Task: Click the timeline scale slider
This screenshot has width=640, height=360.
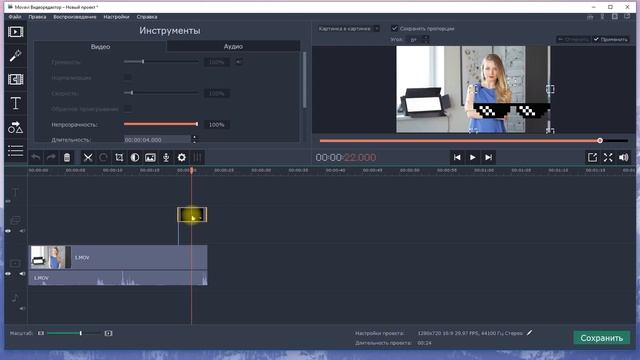Action: pyautogui.click(x=73, y=333)
